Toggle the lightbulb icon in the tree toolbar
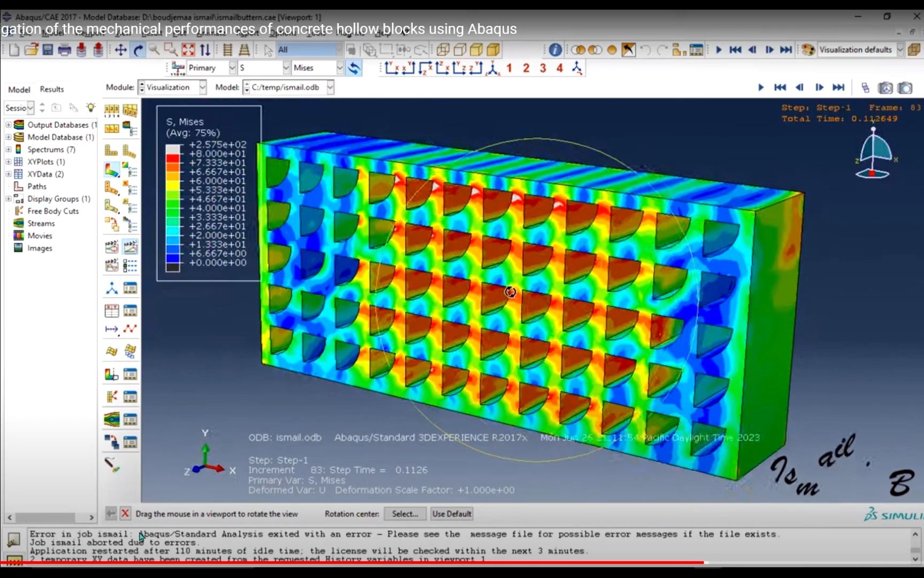 click(91, 108)
